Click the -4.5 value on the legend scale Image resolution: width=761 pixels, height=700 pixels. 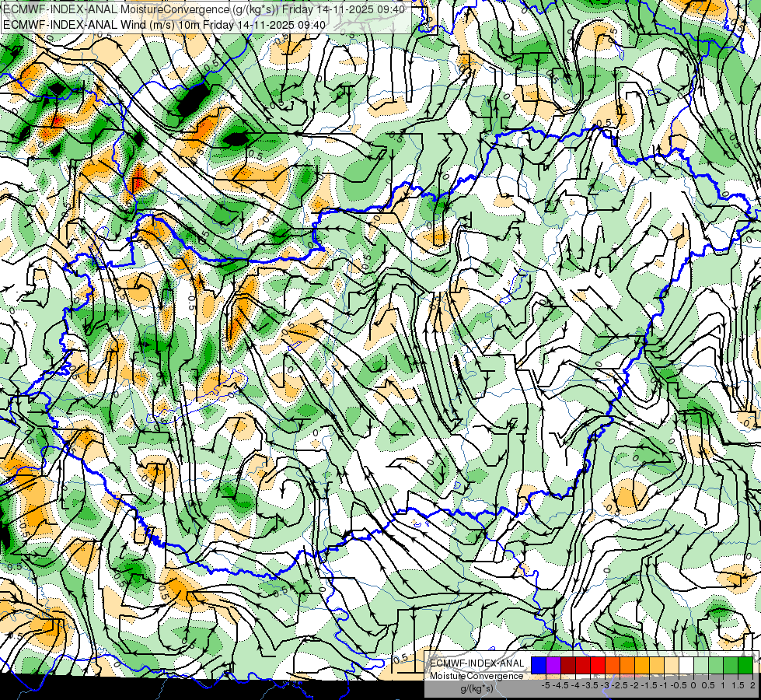560,685
